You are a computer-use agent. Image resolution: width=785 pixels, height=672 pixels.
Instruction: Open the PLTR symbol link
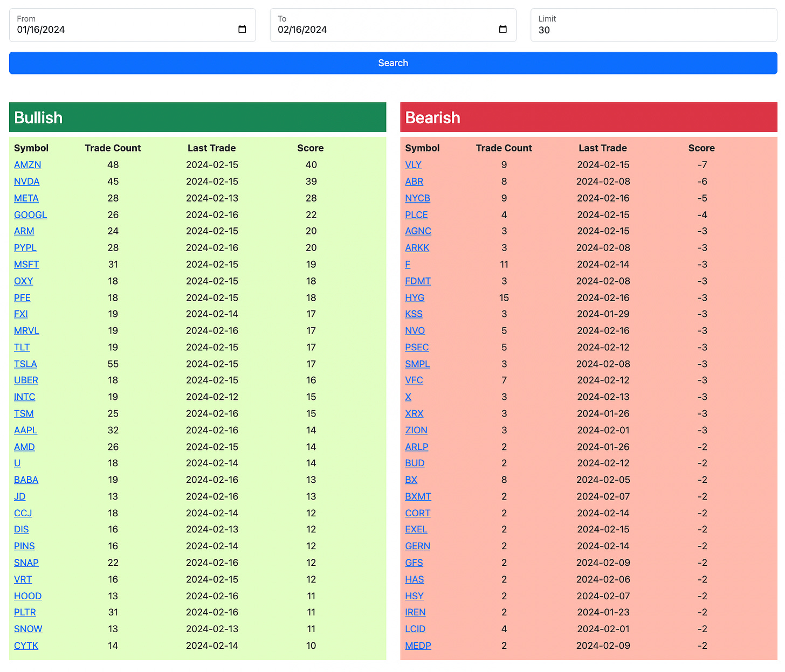click(x=25, y=613)
